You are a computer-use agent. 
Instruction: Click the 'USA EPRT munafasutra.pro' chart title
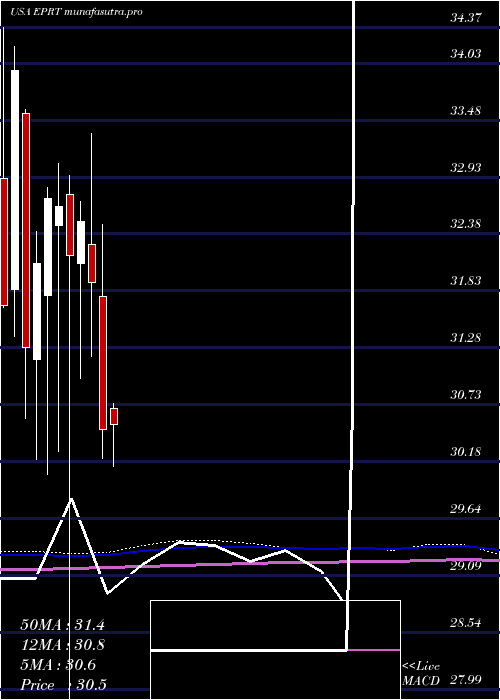76,12
